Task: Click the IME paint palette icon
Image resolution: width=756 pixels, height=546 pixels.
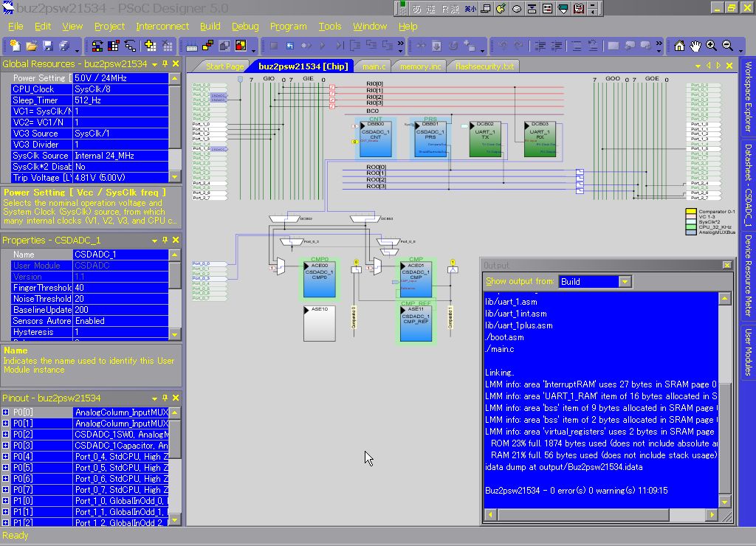Action: click(x=501, y=8)
